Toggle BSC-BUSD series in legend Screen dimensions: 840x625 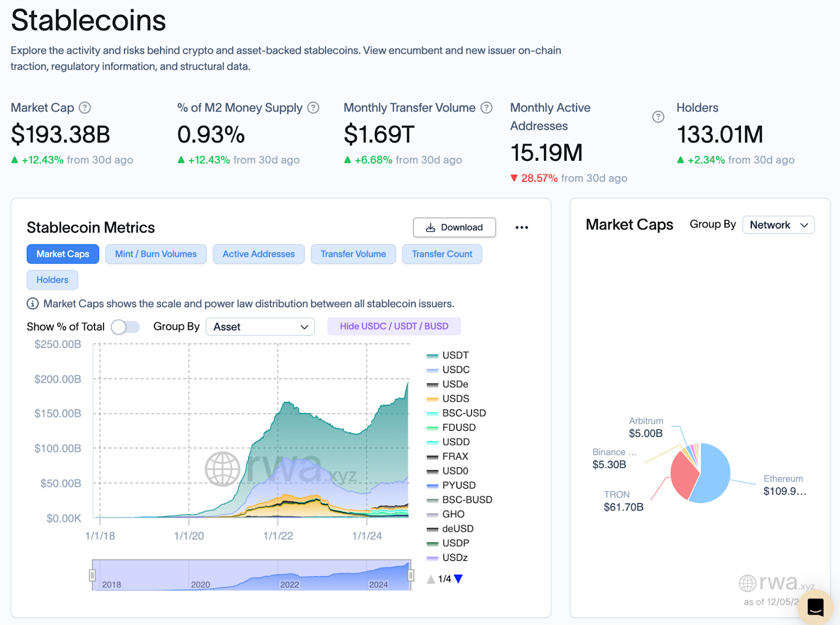coord(459,500)
